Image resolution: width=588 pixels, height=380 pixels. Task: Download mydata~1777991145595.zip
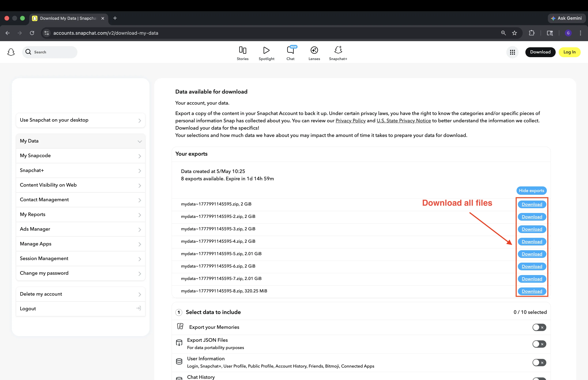(532, 204)
